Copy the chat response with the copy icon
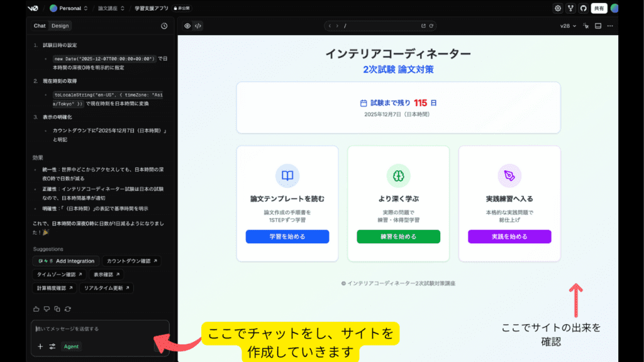This screenshot has width=644, height=362. pos(57,309)
